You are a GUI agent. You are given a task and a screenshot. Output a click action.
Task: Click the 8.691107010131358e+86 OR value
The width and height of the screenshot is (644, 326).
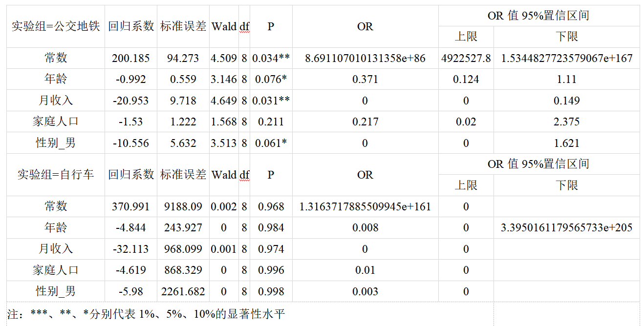365,58
